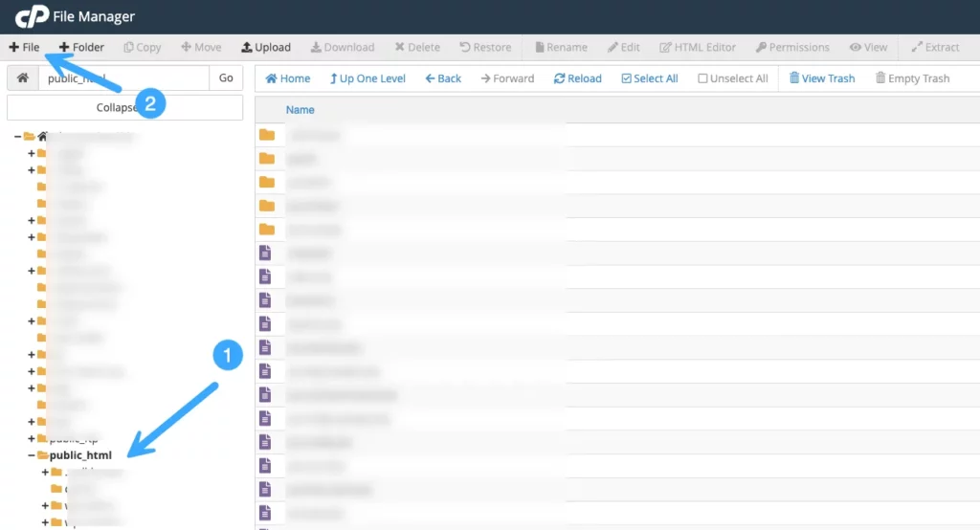
Task: Go to Home in navigation bar
Action: (x=288, y=78)
